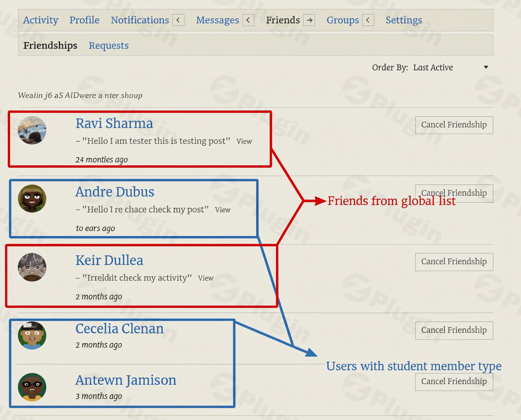Viewport: 521px width, 420px height.
Task: Open the Messages tab
Action: [218, 20]
